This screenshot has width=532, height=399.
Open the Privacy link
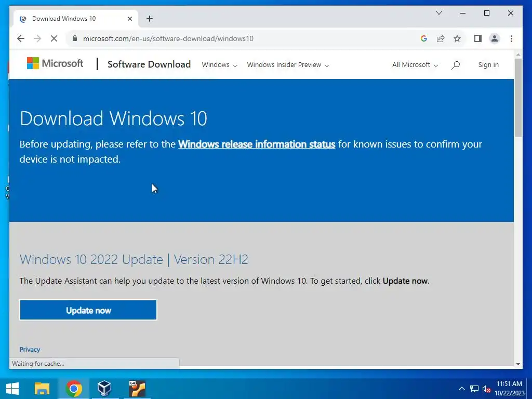(x=30, y=350)
